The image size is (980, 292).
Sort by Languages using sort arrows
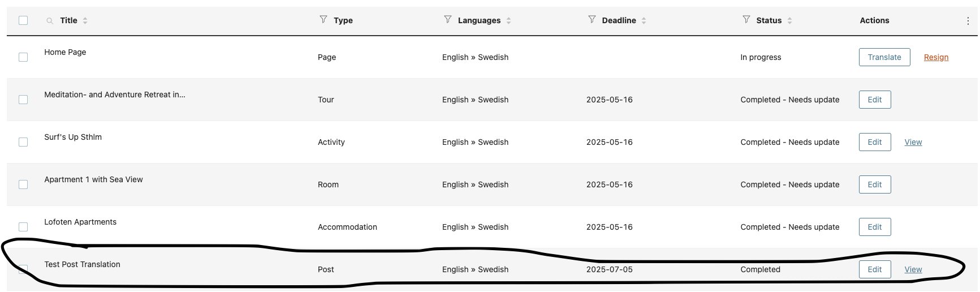click(509, 20)
